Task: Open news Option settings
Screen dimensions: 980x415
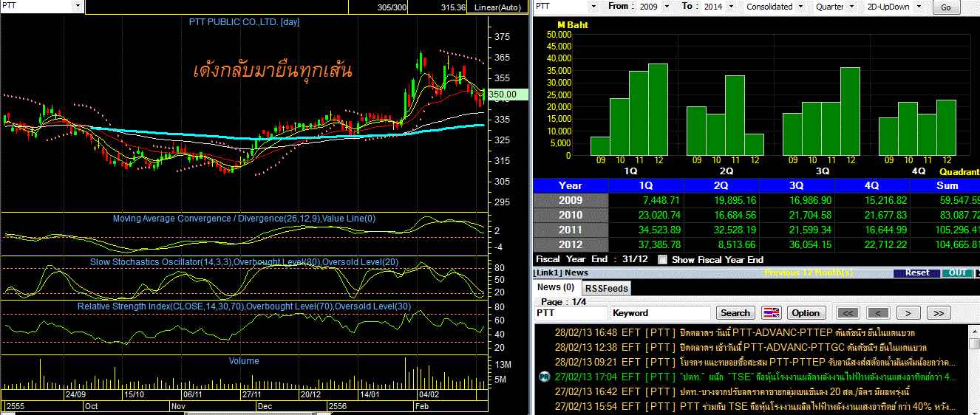Action: pyautogui.click(x=806, y=312)
